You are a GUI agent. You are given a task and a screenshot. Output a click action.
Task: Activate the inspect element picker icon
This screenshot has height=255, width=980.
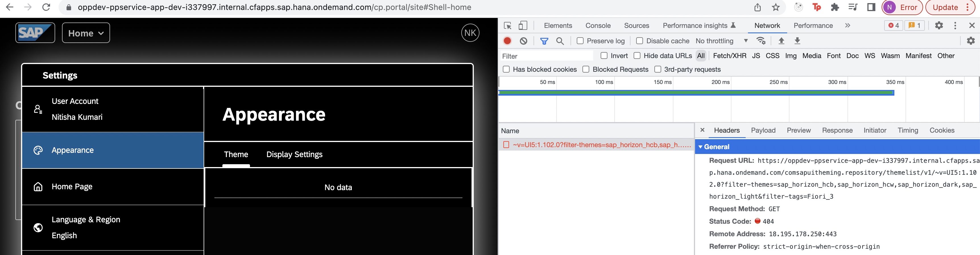pyautogui.click(x=508, y=26)
